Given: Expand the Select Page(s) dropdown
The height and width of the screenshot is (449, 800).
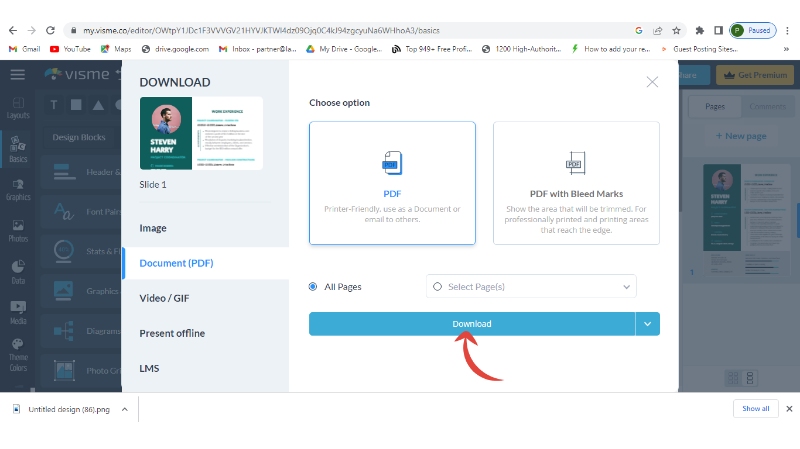Looking at the screenshot, I should [627, 287].
